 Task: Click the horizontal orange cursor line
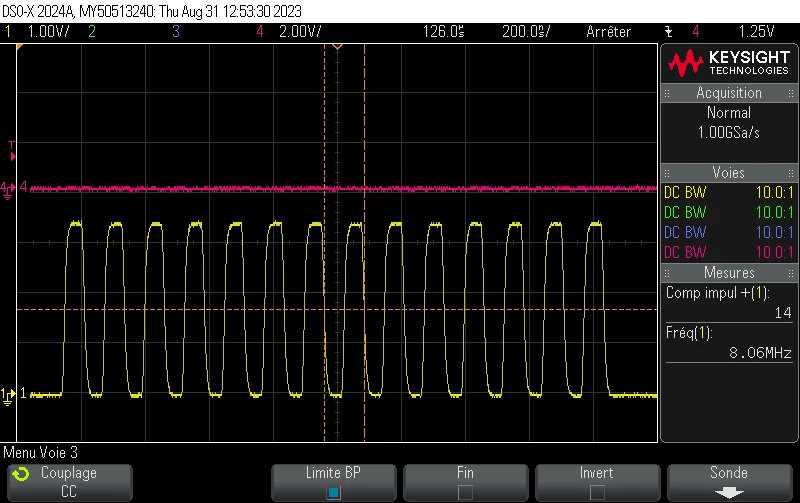coord(337,309)
